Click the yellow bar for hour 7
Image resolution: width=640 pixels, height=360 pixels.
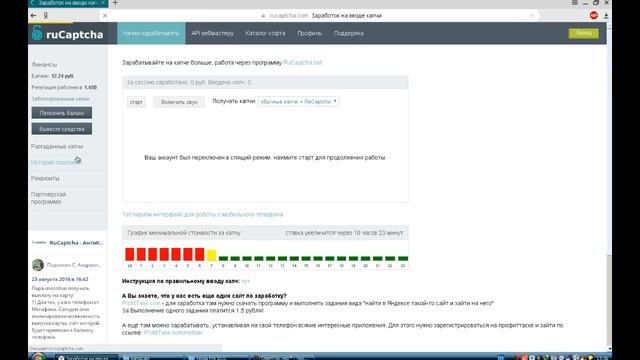pyautogui.click(x=211, y=256)
